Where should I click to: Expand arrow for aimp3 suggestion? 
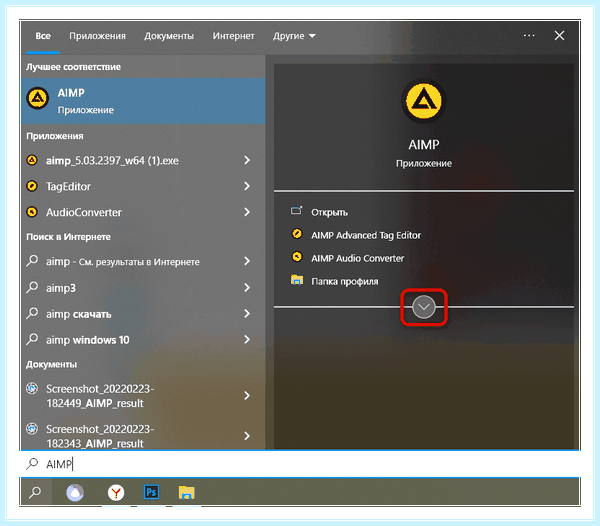pos(247,287)
